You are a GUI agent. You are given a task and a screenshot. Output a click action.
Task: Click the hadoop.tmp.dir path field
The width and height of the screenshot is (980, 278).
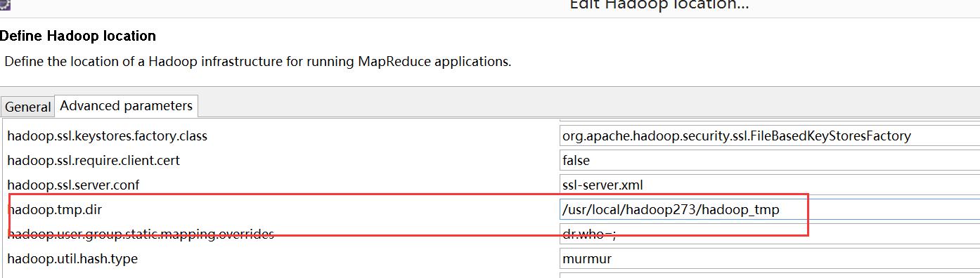[x=770, y=209]
